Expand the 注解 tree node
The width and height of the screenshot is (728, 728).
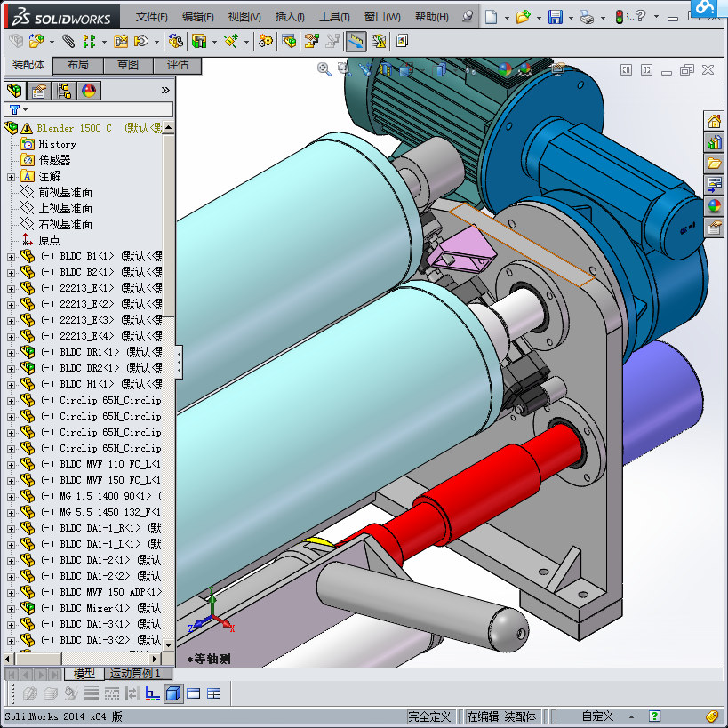coord(12,177)
